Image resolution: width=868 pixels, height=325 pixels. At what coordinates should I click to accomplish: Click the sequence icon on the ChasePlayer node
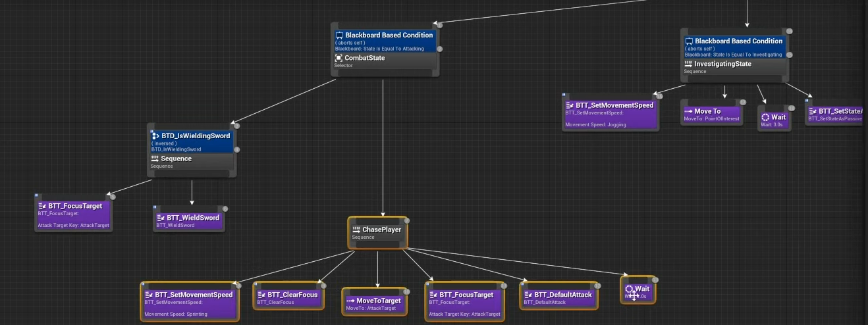(356, 230)
